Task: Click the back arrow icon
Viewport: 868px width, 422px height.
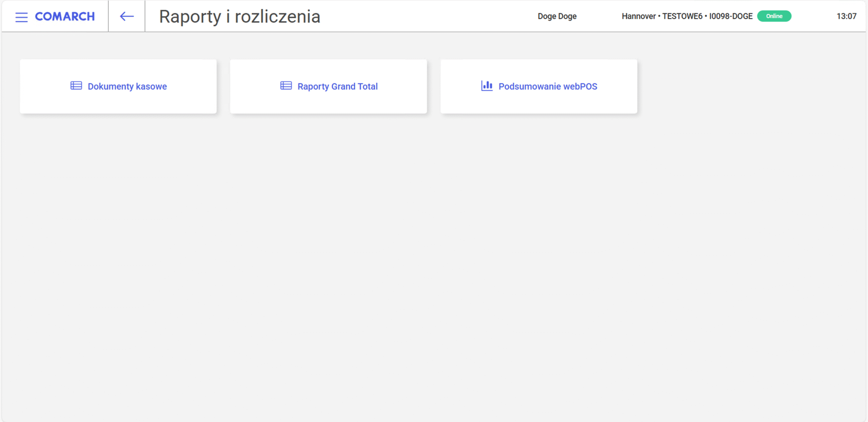Action: (127, 16)
